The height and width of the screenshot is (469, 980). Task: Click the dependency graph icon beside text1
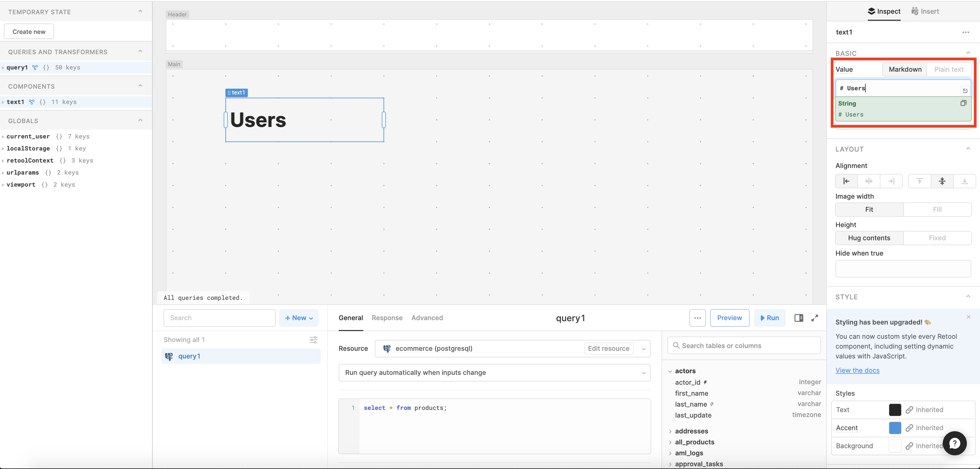(31, 102)
